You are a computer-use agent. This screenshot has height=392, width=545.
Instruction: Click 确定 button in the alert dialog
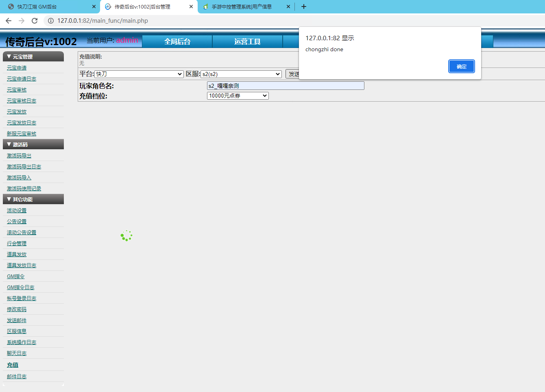pos(461,66)
